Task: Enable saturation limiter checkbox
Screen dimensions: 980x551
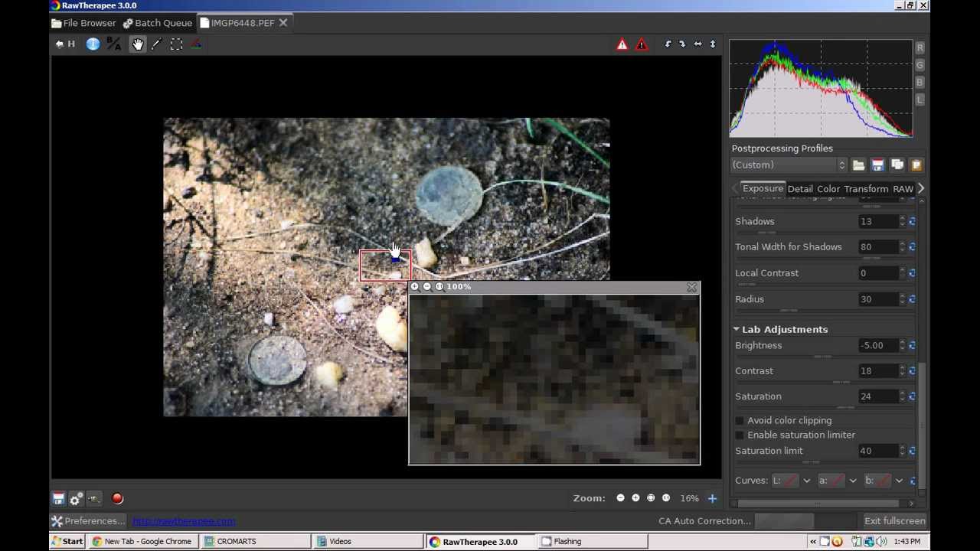Action: 740,435
